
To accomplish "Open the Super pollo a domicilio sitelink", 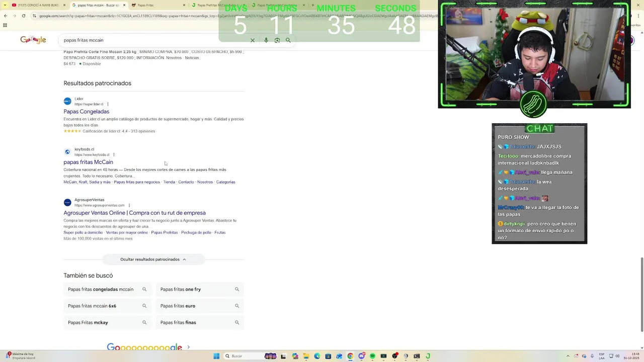I will 83,232.
